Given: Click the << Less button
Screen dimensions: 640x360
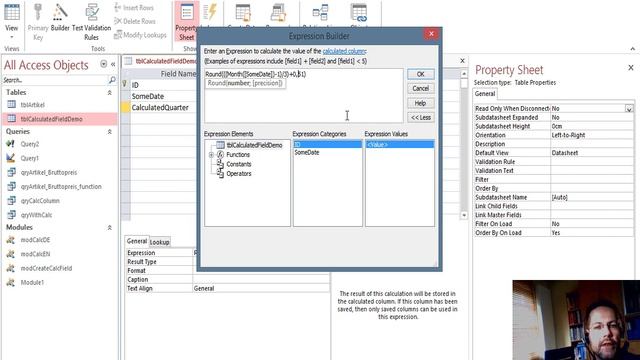Looking at the screenshot, I should [420, 118].
